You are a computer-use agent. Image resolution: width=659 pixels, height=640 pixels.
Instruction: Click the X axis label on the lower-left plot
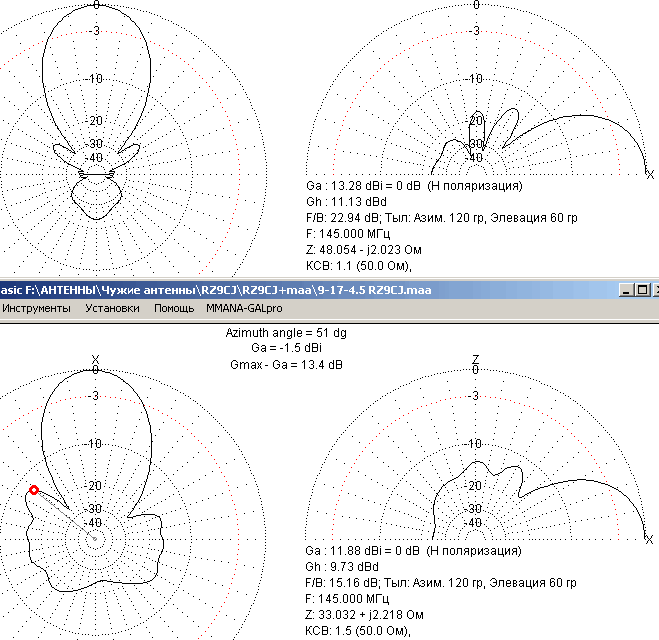(x=96, y=360)
